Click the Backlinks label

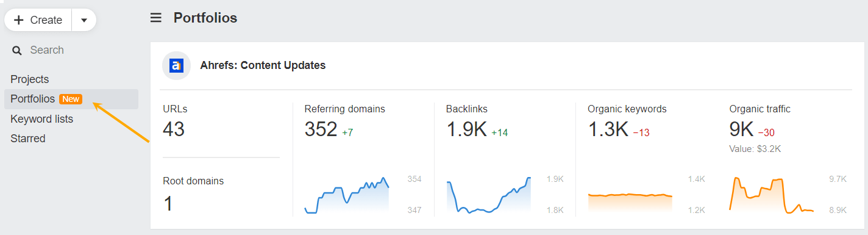click(x=466, y=109)
